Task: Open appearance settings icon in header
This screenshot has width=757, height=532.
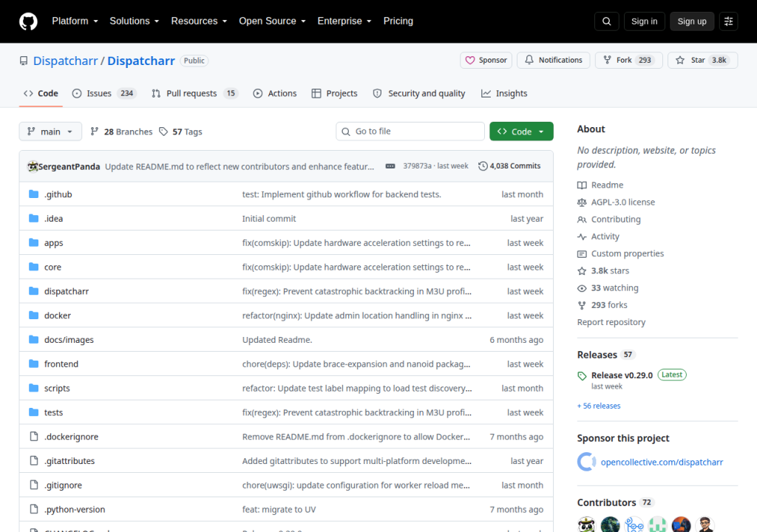Action: coord(728,21)
